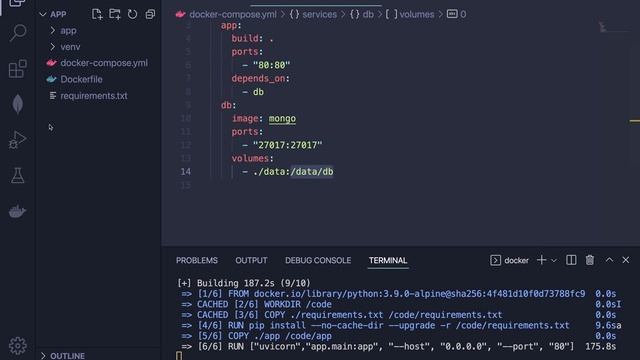
Task: Select the docker terminal instance
Action: tap(509, 260)
